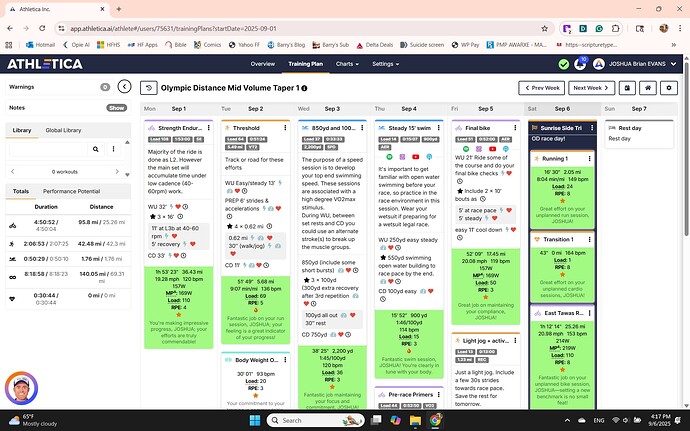Open Steady 15' swim options menu
The image size is (690, 431).
[x=439, y=128]
